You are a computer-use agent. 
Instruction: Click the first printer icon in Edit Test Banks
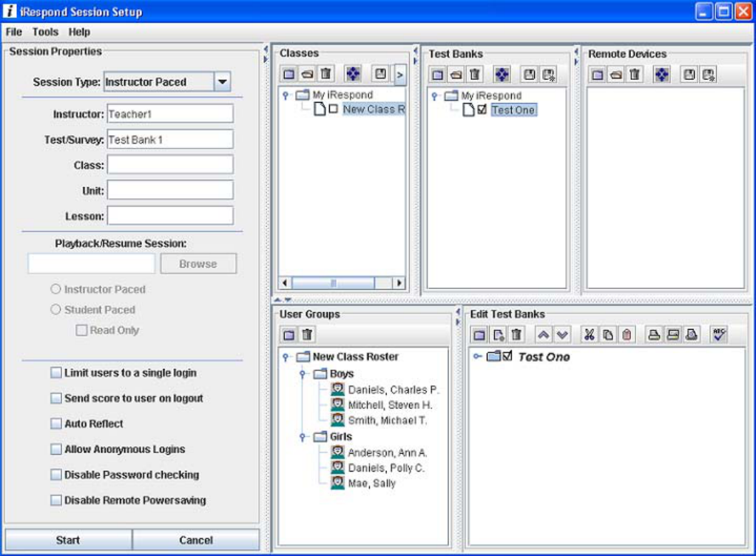[654, 334]
